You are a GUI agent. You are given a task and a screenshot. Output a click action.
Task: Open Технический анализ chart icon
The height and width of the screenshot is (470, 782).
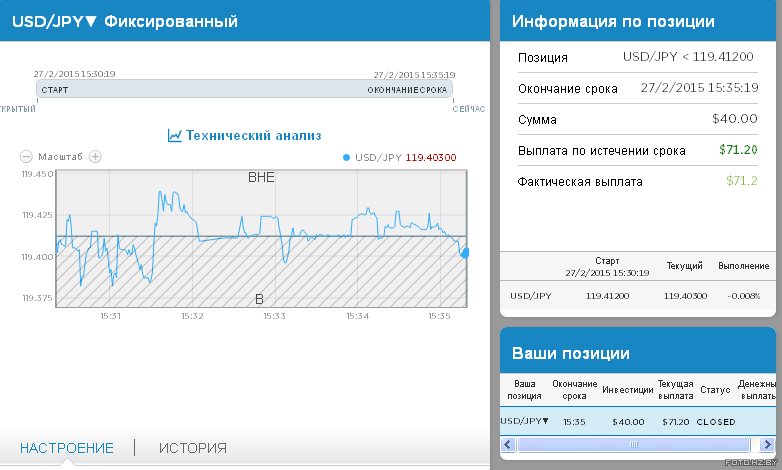[x=175, y=135]
